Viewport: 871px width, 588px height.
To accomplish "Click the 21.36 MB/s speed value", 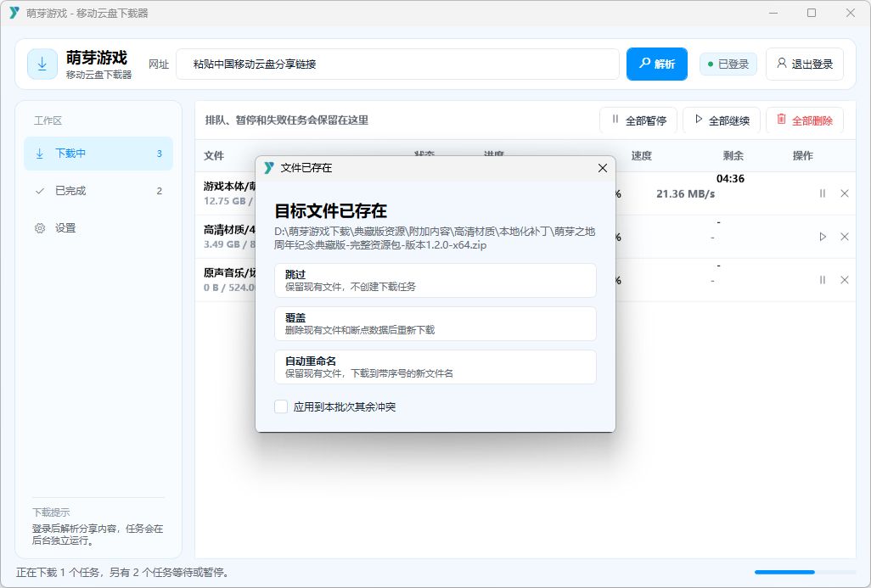I will click(x=685, y=193).
